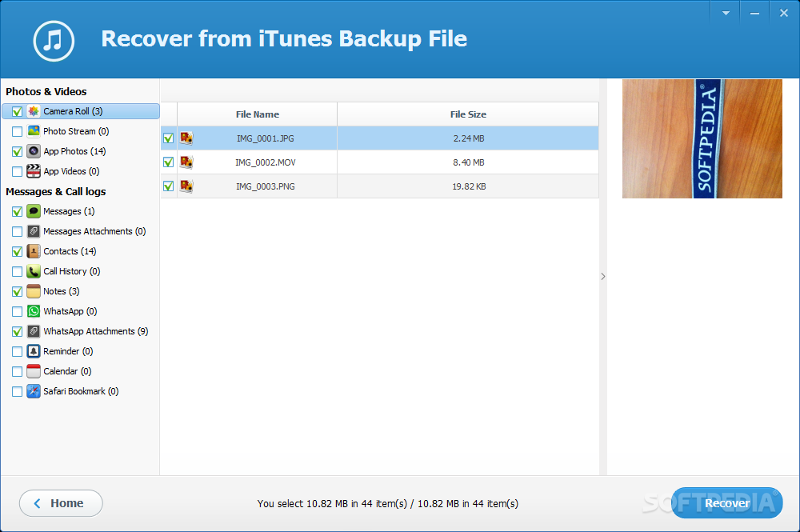
Task: Tick the Messages Attachments checkbox
Action: [x=17, y=231]
